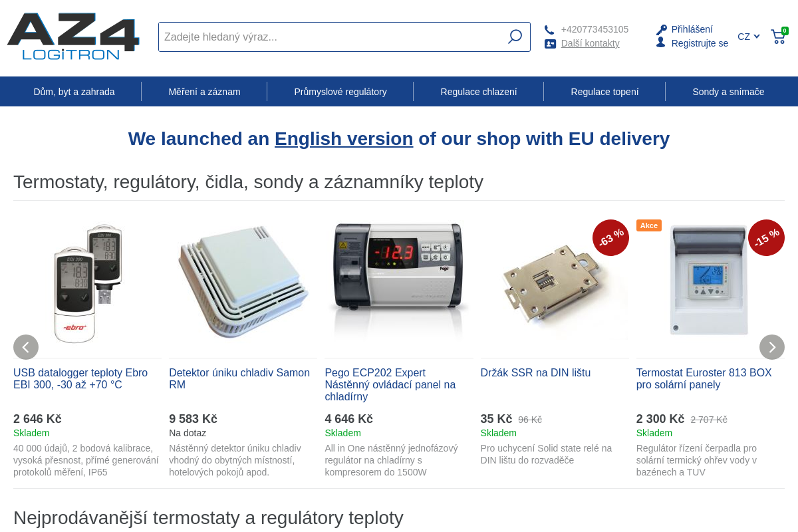Expand the CZ language dropdown

tap(748, 37)
